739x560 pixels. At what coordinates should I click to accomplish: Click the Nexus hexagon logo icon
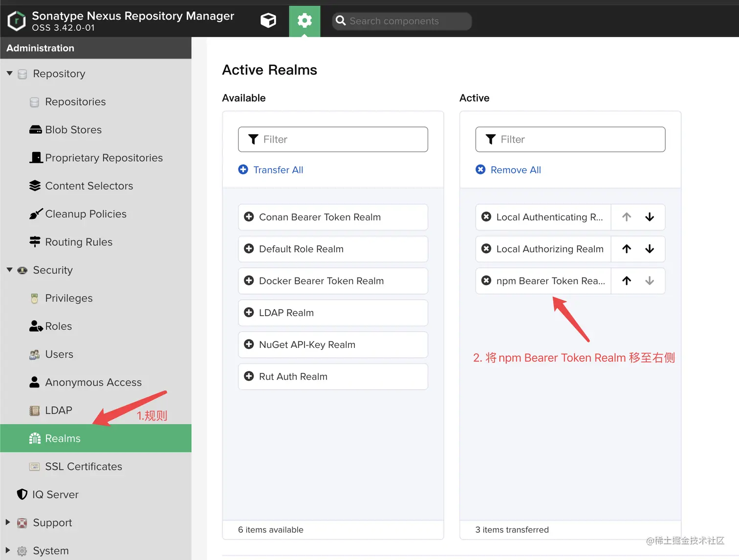(x=17, y=21)
